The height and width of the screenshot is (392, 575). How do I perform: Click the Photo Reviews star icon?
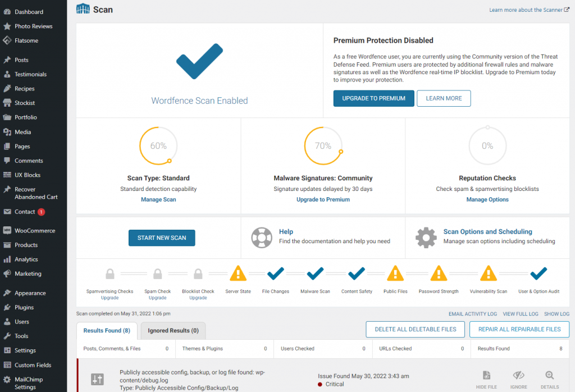tap(7, 26)
